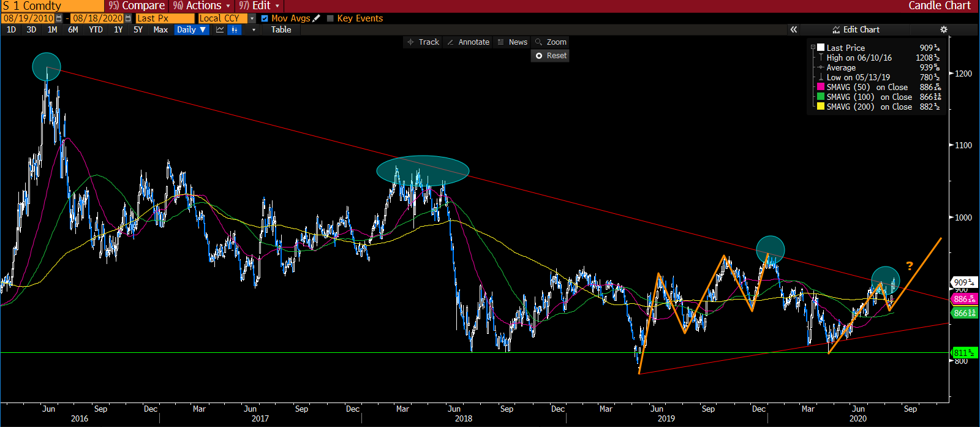Click the S 1 Comdty security field
Viewport: 980px width, 427px height.
53,6
